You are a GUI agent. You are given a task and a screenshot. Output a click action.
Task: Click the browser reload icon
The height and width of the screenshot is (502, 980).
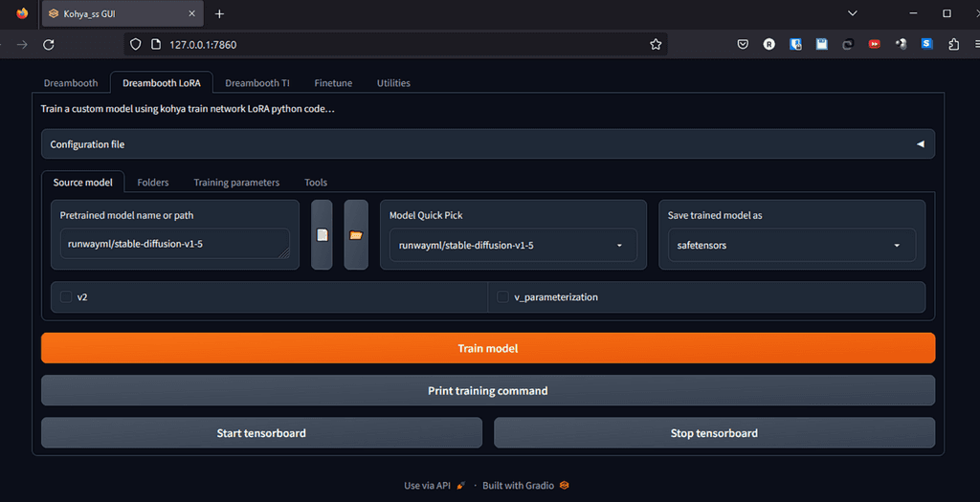49,44
